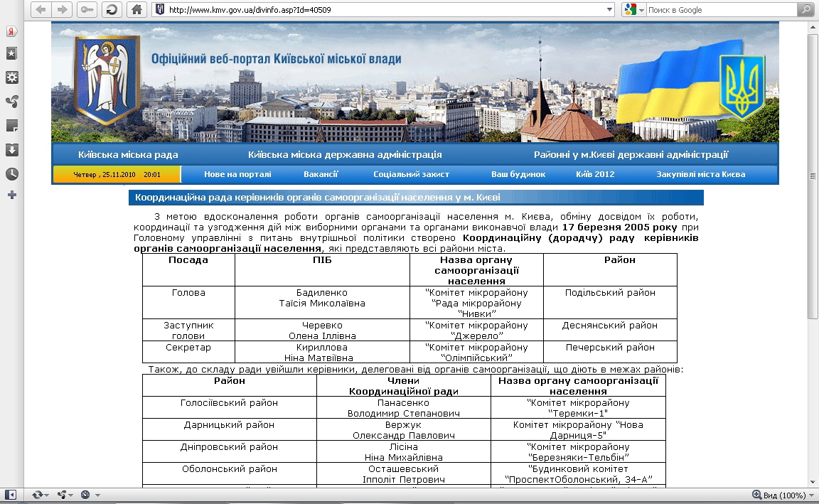Click the zoom magnifier icon in status bar

[757, 495]
